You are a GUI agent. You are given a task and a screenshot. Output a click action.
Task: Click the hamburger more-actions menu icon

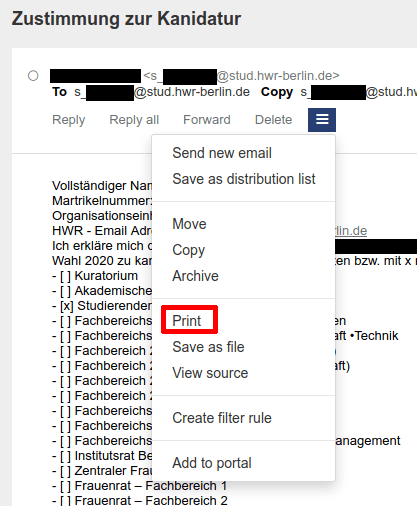point(322,120)
